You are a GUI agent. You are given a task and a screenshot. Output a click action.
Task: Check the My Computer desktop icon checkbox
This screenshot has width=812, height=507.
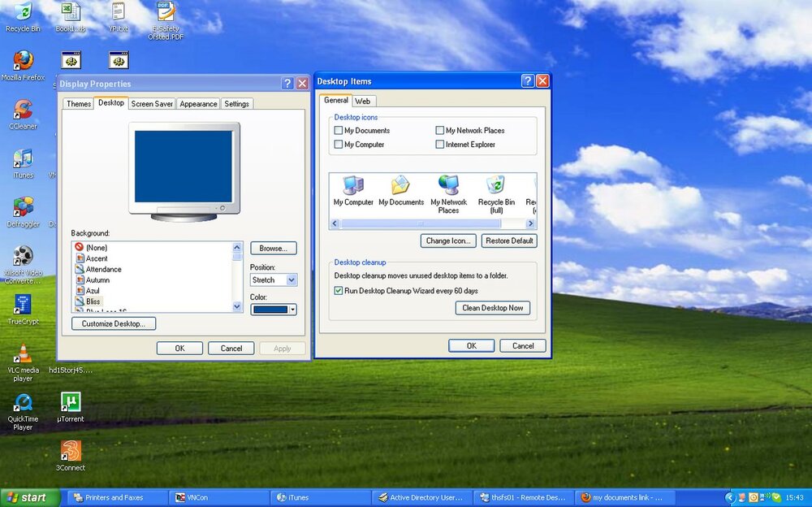[x=338, y=144]
